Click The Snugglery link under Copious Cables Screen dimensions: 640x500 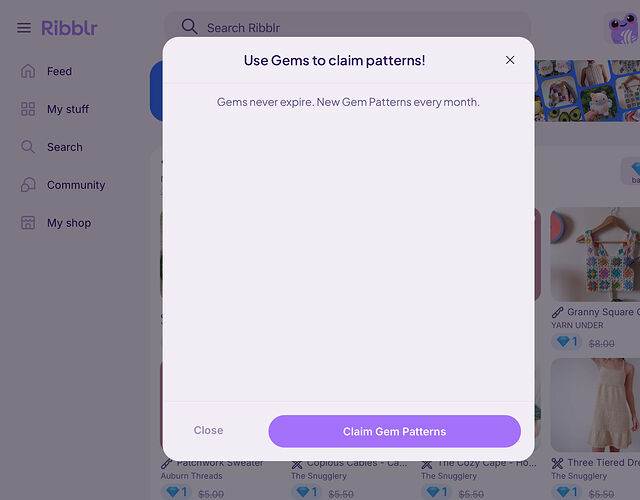tap(319, 476)
